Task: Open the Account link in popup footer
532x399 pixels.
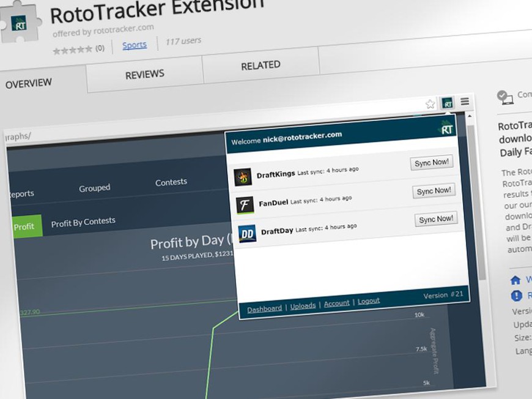Action: point(336,304)
